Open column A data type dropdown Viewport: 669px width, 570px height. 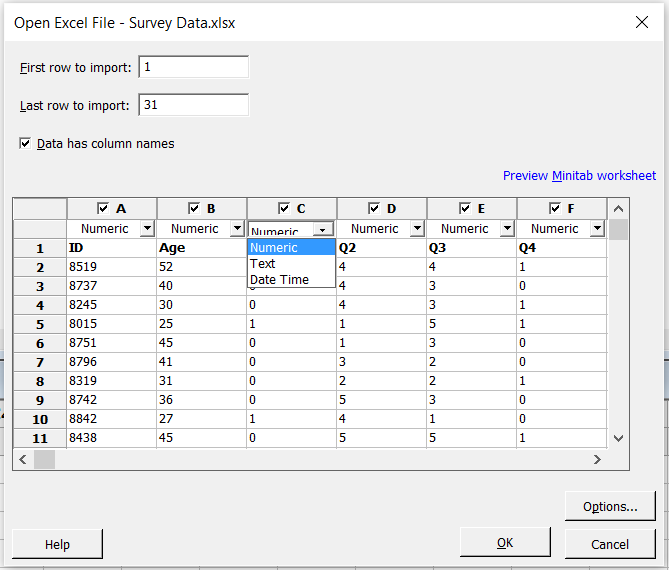click(147, 229)
